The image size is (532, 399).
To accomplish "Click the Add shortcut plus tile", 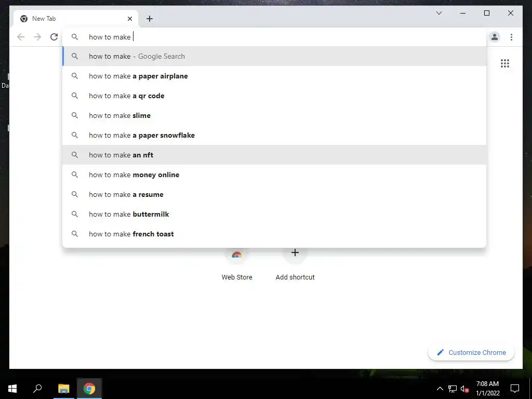I will coord(295,264).
